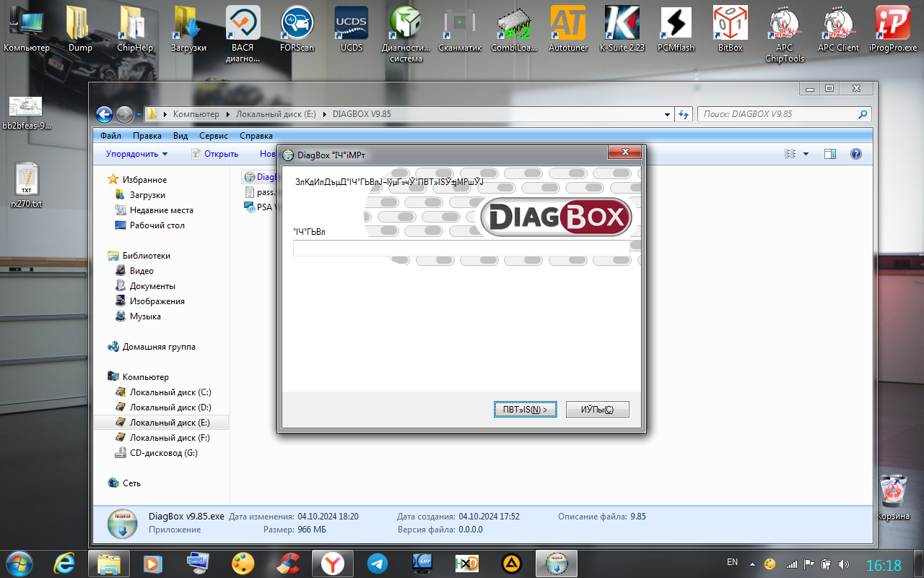Screen dimensions: 924x578
Task: Open the recent pages arrow beside the forward button
Action: pyautogui.click(x=139, y=114)
